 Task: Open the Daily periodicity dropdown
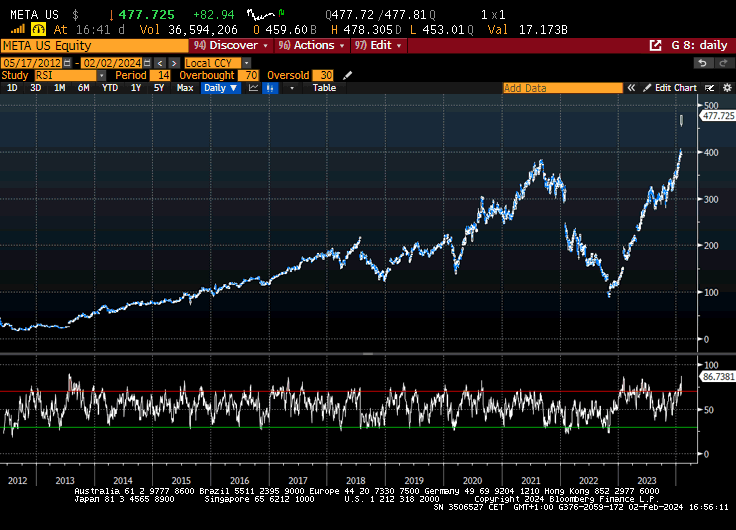click(221, 88)
